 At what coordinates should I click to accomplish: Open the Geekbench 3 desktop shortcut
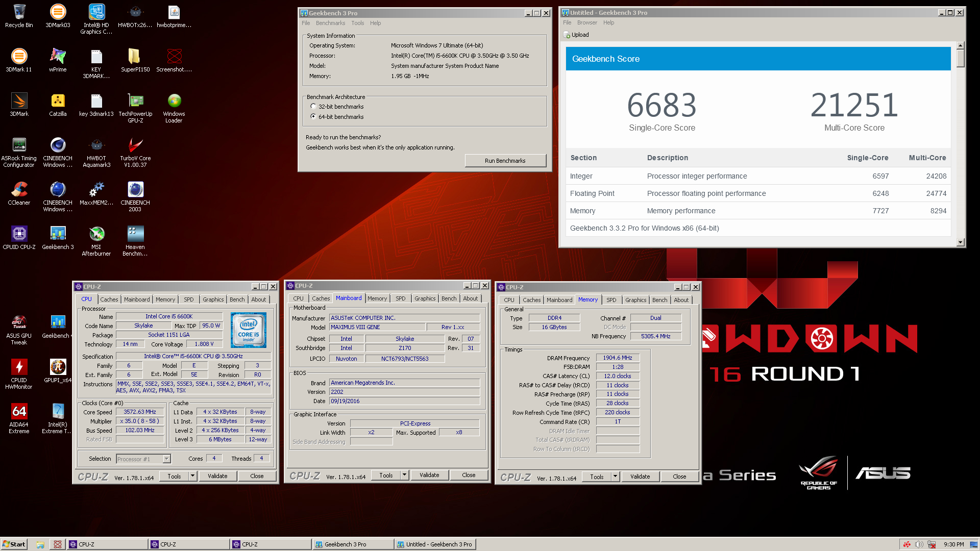coord(58,238)
